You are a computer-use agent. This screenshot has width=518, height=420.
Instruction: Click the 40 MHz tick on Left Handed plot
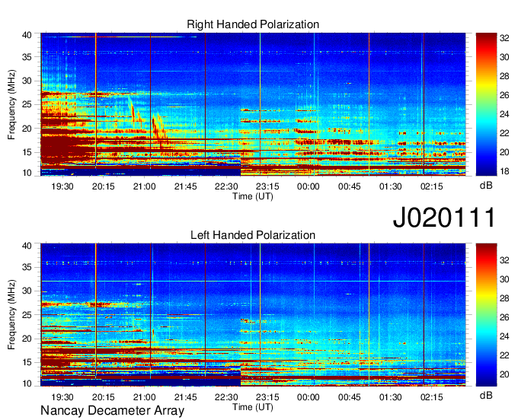(27, 246)
